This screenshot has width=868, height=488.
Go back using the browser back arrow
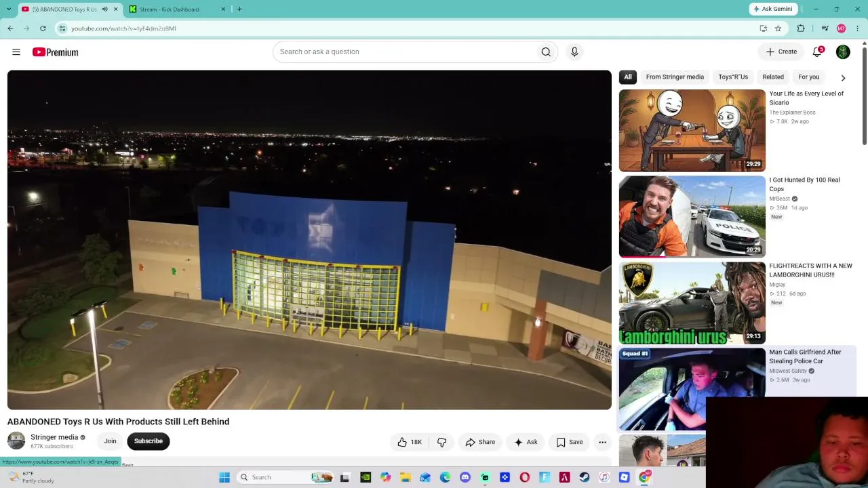click(x=10, y=28)
